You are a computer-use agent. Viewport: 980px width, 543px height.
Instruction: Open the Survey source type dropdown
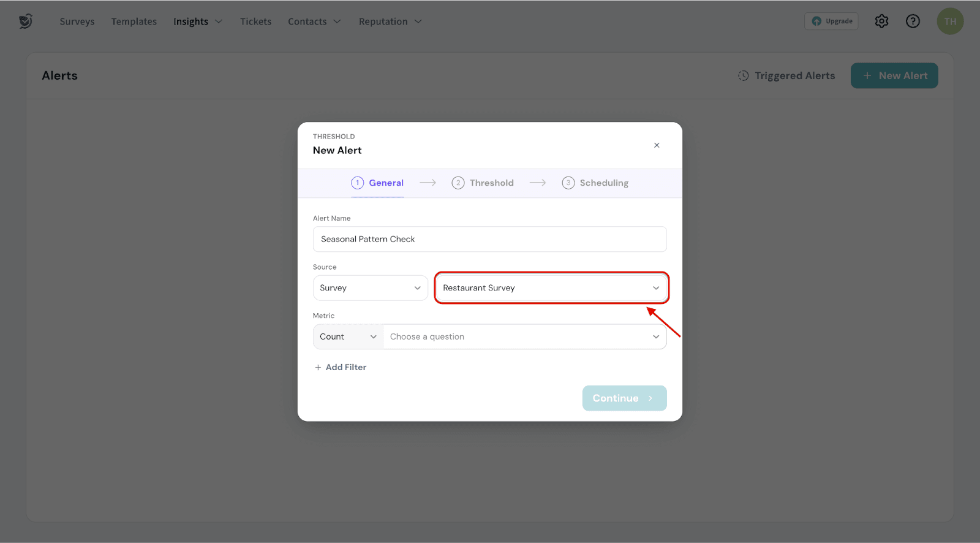pos(370,288)
